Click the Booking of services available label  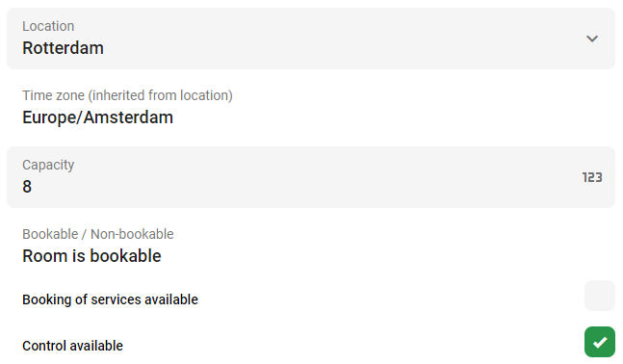coord(110,299)
